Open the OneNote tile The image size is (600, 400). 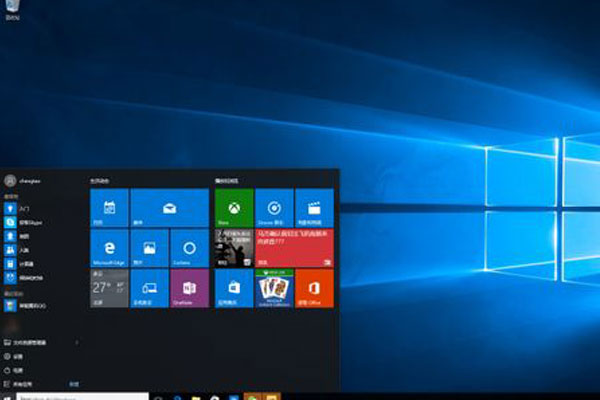pyautogui.click(x=189, y=289)
